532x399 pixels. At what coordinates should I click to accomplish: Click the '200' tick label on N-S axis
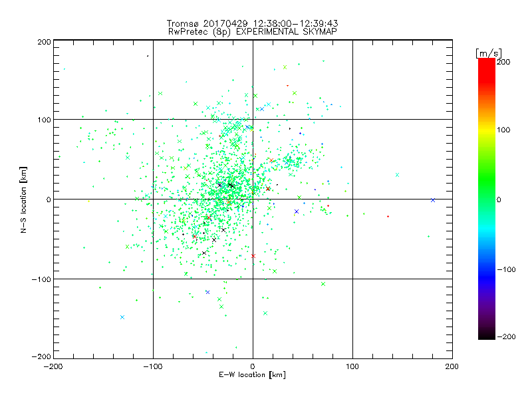point(44,42)
